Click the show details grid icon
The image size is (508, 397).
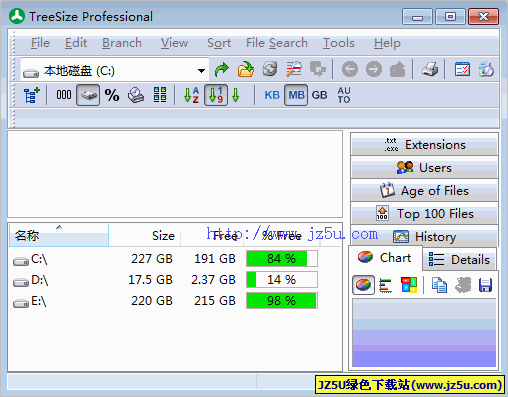click(160, 95)
